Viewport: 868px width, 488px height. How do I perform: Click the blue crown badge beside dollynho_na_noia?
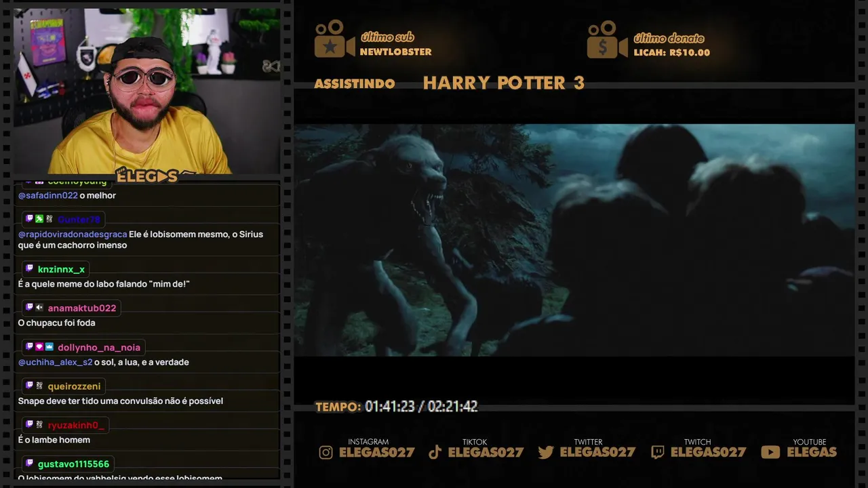[49, 346]
